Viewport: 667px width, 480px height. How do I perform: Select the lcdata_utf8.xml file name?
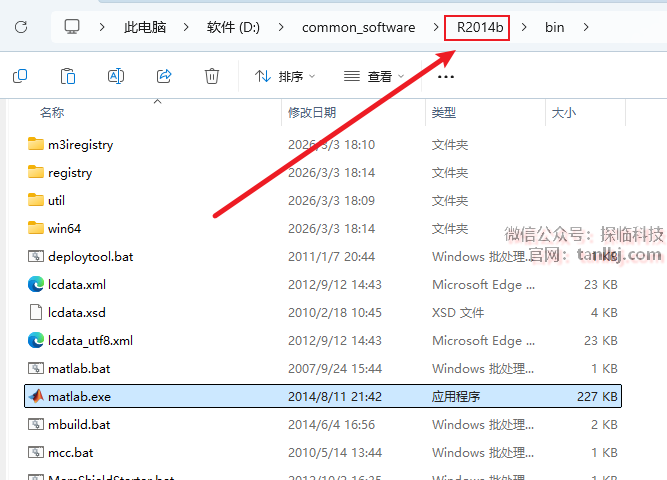[90, 341]
